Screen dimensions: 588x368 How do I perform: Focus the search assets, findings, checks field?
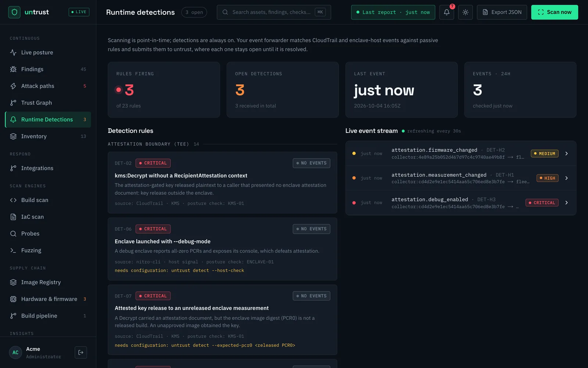point(274,12)
